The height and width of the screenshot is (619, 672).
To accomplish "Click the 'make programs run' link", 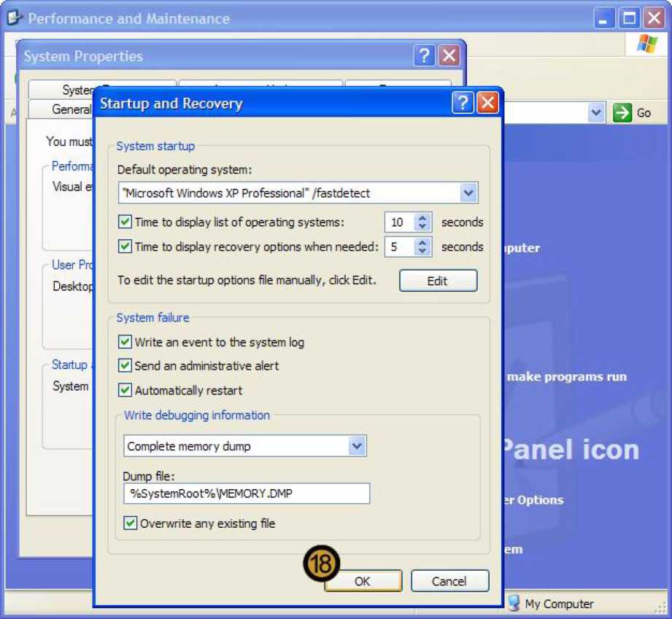I will (567, 377).
